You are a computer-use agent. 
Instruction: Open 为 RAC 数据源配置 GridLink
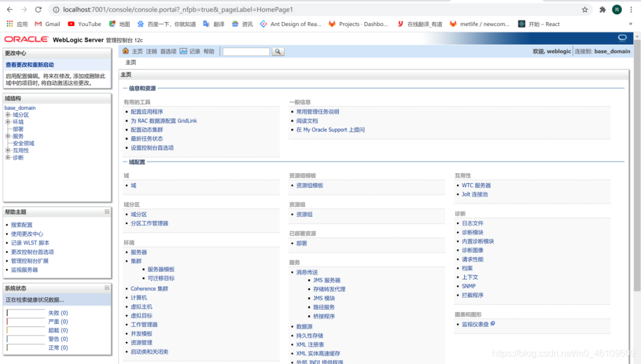(164, 121)
